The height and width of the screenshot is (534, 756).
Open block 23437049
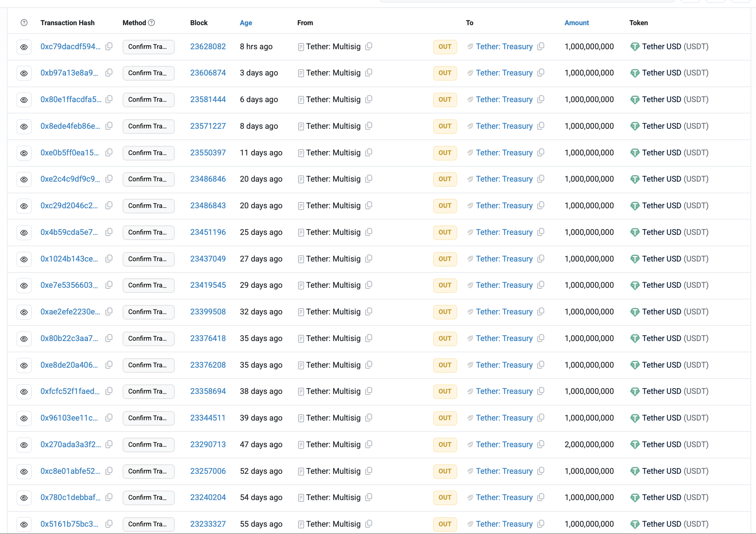208,259
